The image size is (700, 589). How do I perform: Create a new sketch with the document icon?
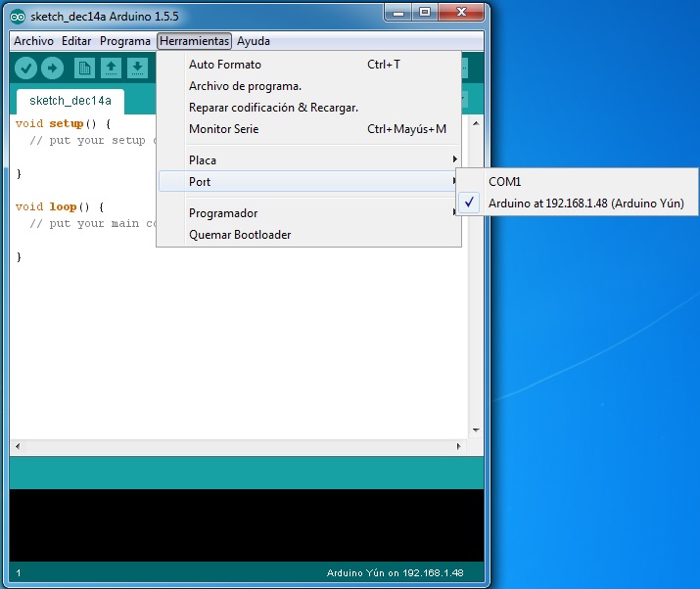tap(84, 68)
